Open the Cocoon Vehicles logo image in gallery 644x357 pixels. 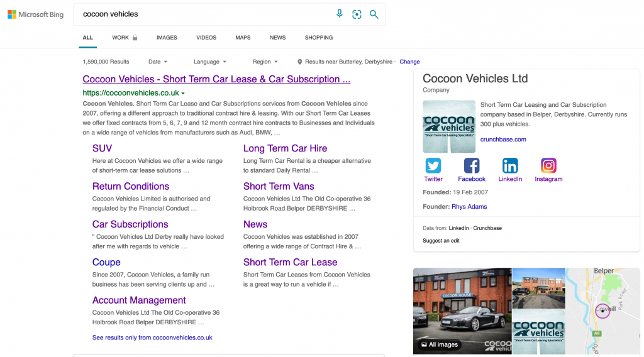coord(539,332)
